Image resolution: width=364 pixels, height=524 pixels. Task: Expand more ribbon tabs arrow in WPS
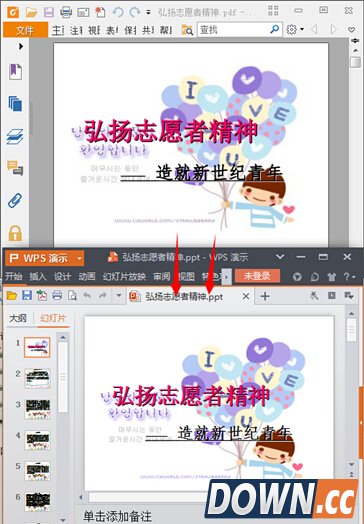227,277
